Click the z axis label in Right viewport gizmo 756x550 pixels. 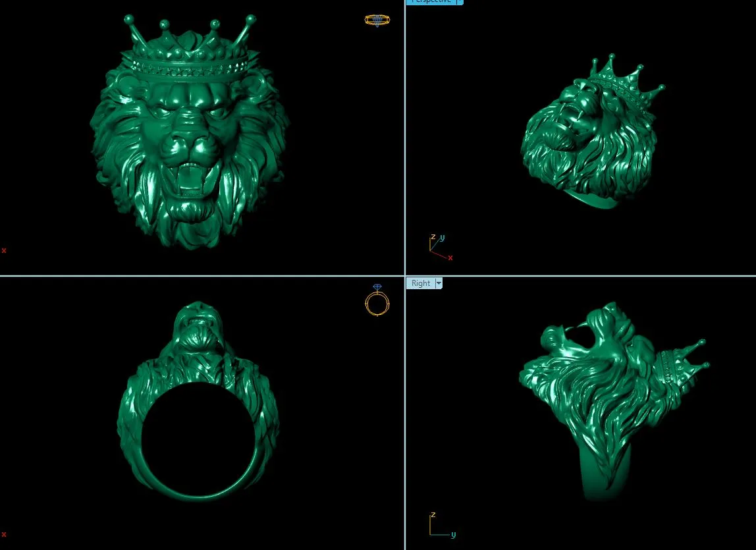[433, 516]
